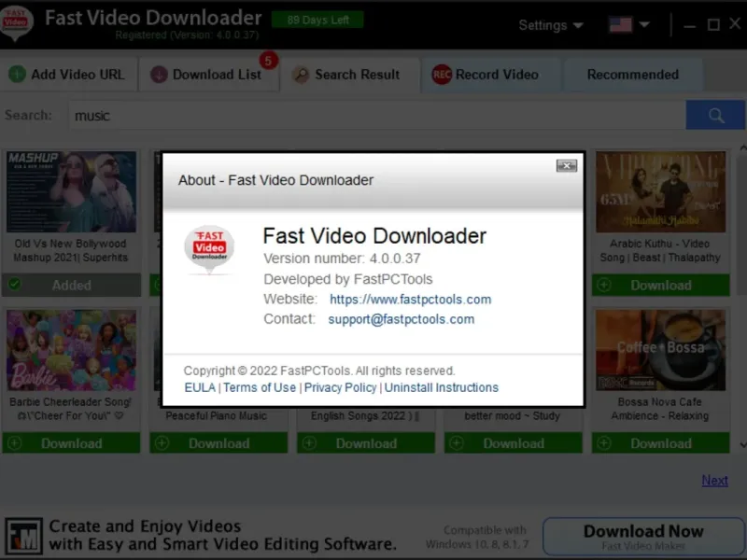This screenshot has height=560, width=747.
Task: Click the Compatible with Windows 10, 8, 8.1, 7 text
Action: (477, 538)
